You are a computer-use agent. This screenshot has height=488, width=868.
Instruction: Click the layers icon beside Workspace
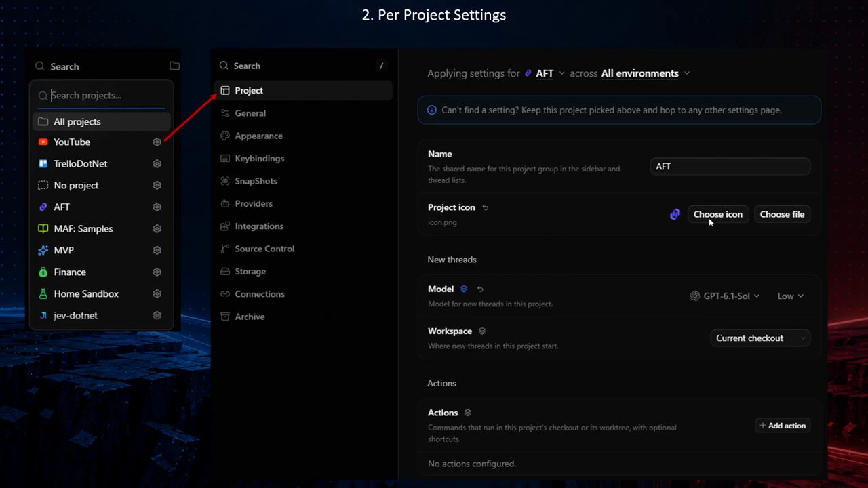click(482, 331)
